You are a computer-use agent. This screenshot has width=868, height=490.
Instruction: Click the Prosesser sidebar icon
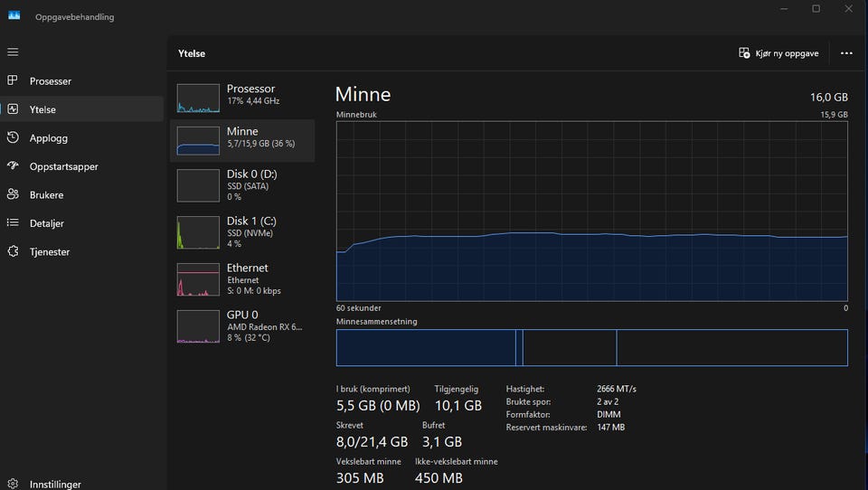point(13,81)
